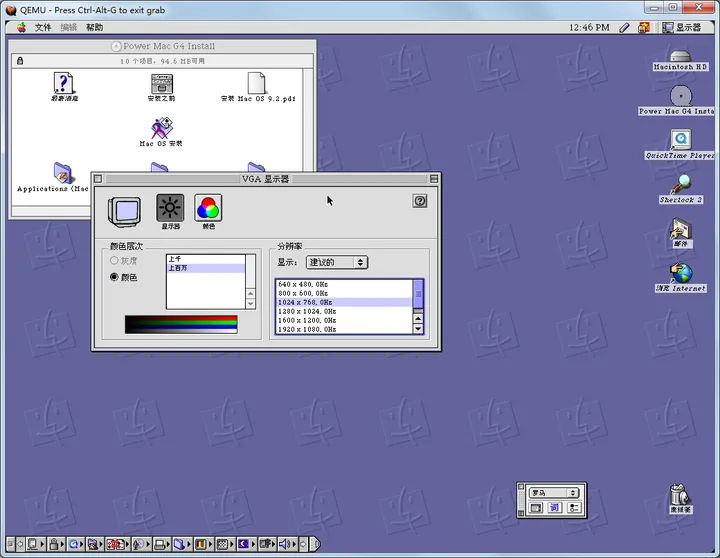Click the Power Mac G4 Install window title
This screenshot has height=558, width=720.
169,46
